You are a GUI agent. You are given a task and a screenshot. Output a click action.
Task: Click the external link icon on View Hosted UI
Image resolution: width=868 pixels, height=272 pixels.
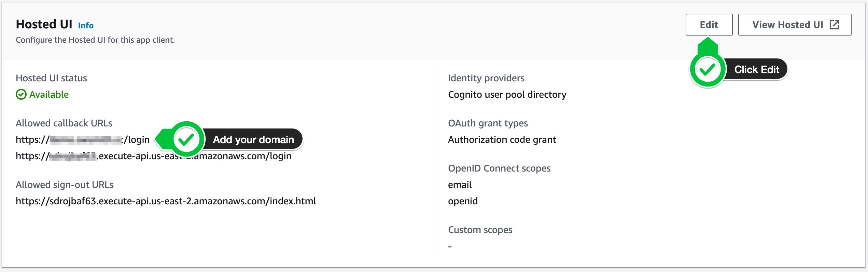(835, 25)
